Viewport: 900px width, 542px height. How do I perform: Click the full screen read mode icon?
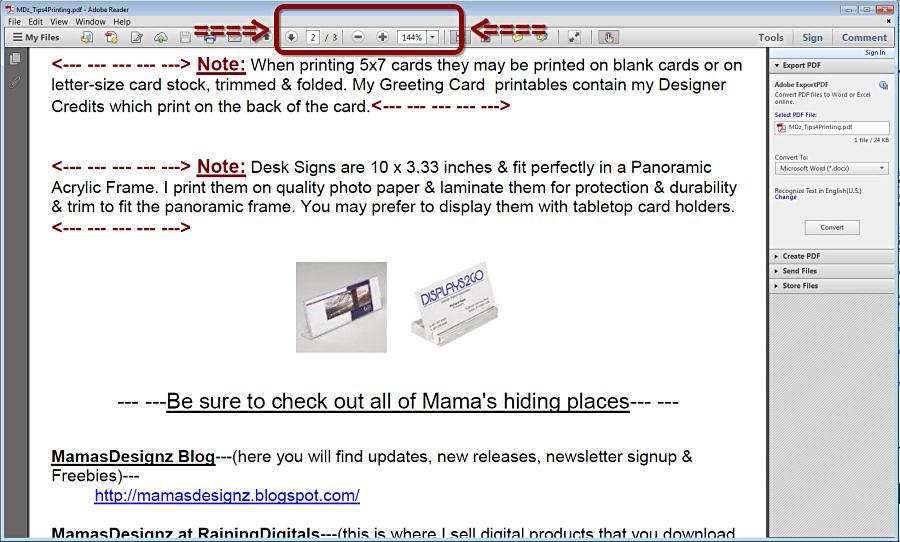(574, 37)
